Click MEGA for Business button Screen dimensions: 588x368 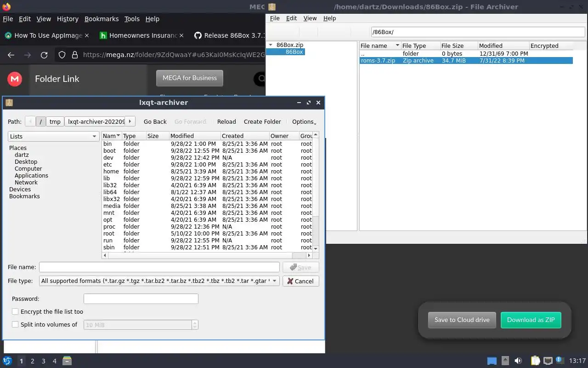(x=189, y=78)
